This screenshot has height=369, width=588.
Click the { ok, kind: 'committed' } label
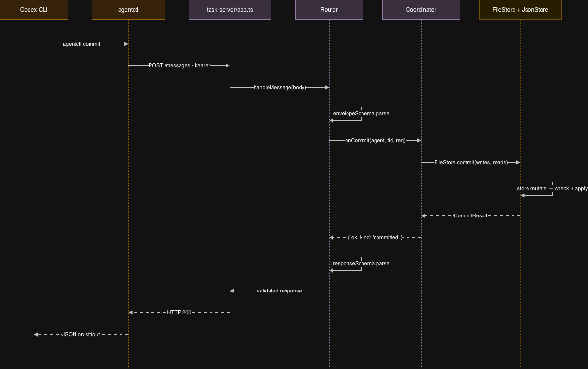(375, 237)
